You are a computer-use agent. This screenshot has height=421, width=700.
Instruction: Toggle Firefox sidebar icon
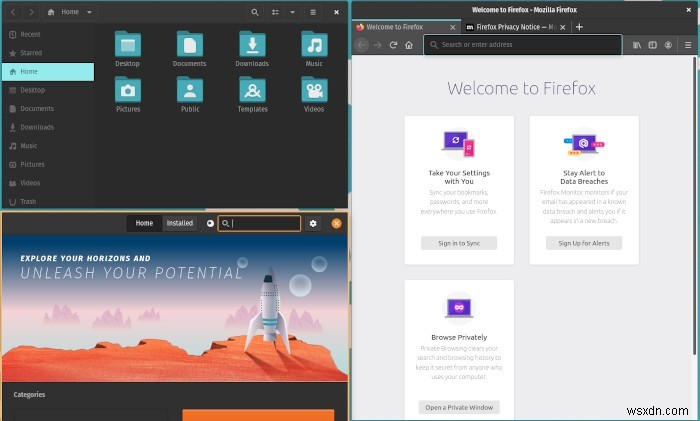pos(653,45)
